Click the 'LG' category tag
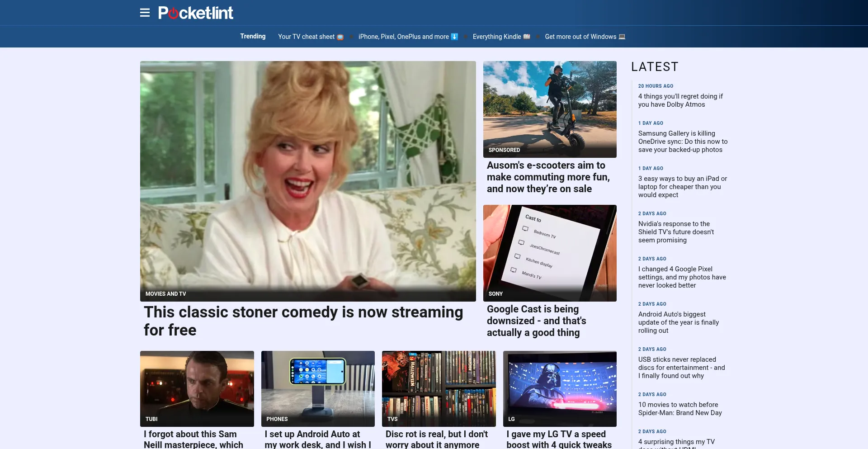This screenshot has height=449, width=868. pyautogui.click(x=511, y=419)
